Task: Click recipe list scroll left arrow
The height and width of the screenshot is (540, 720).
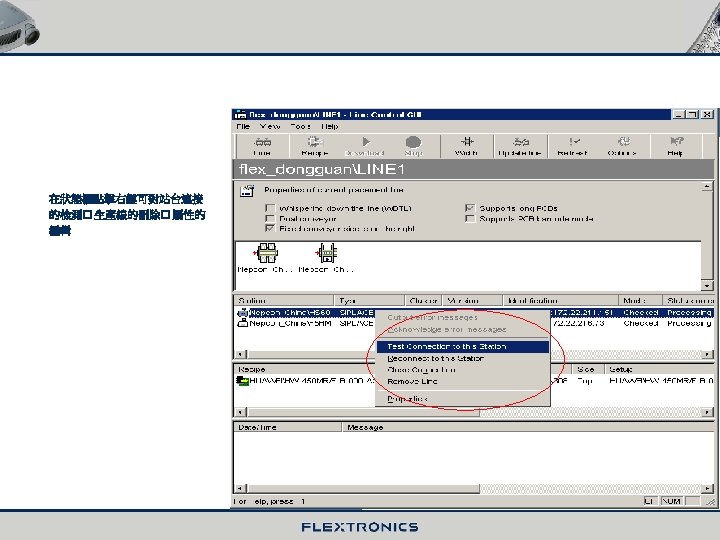Action: click(x=241, y=412)
